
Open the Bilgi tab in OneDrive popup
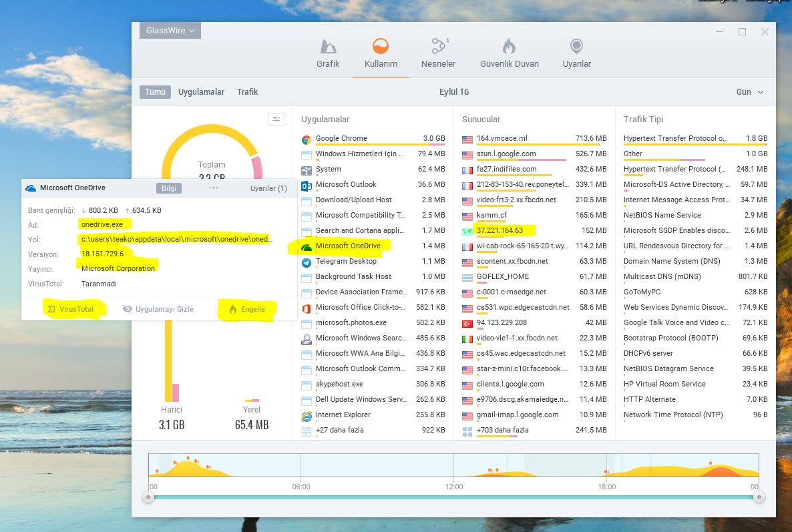[x=169, y=188]
